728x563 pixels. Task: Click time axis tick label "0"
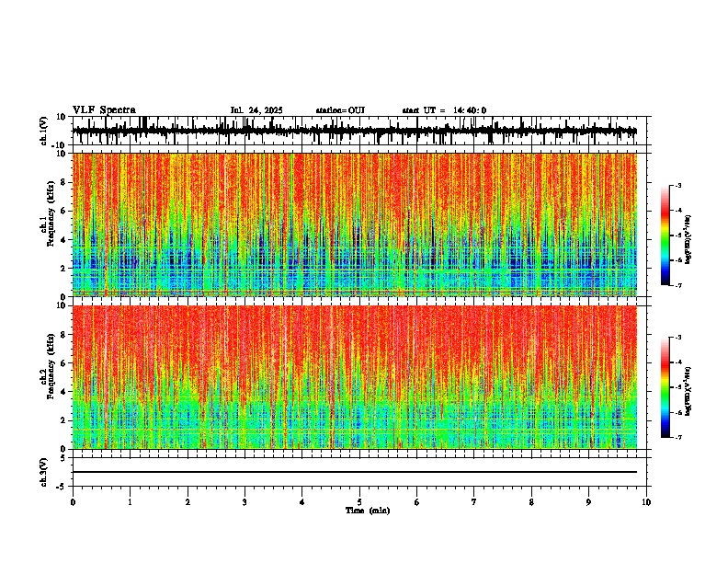73,502
